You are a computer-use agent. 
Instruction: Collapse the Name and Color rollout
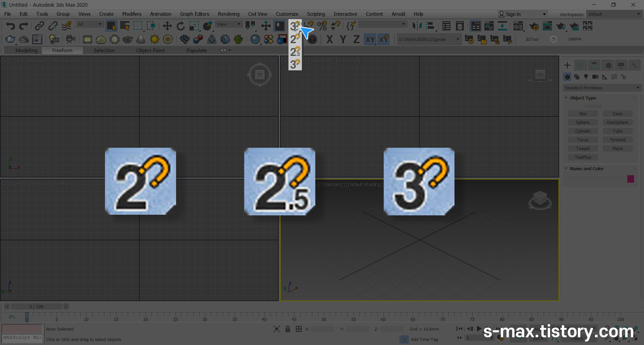click(587, 168)
